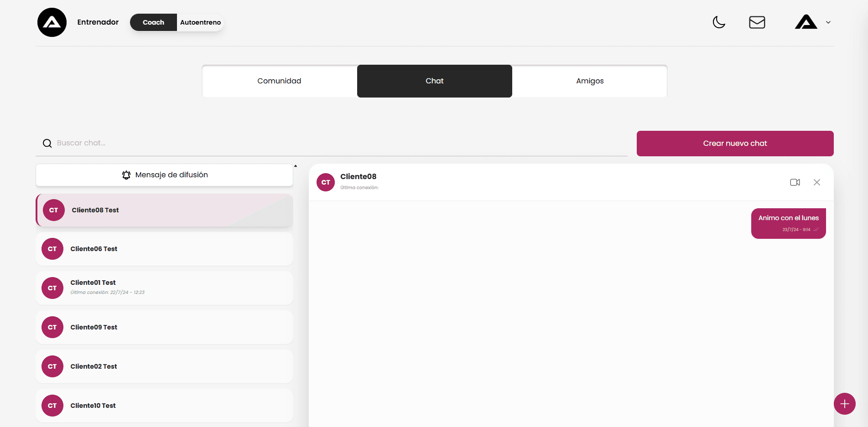The image size is (868, 427).
Task: Switch to Coach mode
Action: (x=153, y=22)
